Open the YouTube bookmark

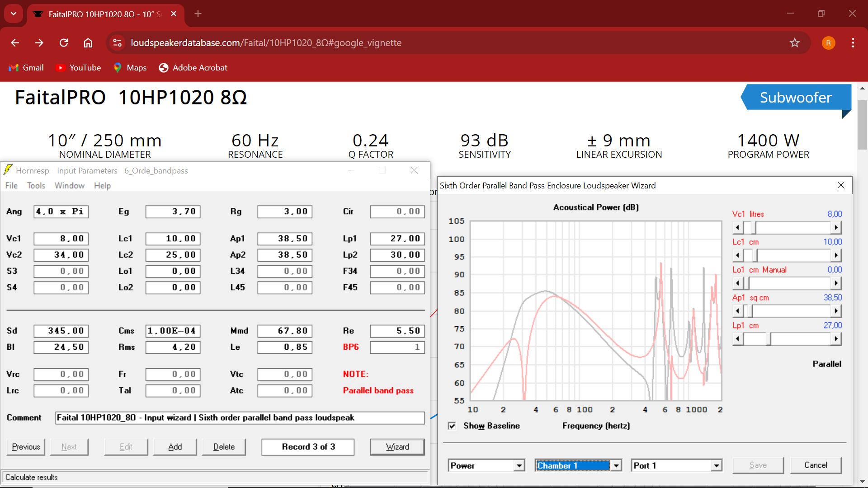pyautogui.click(x=78, y=68)
